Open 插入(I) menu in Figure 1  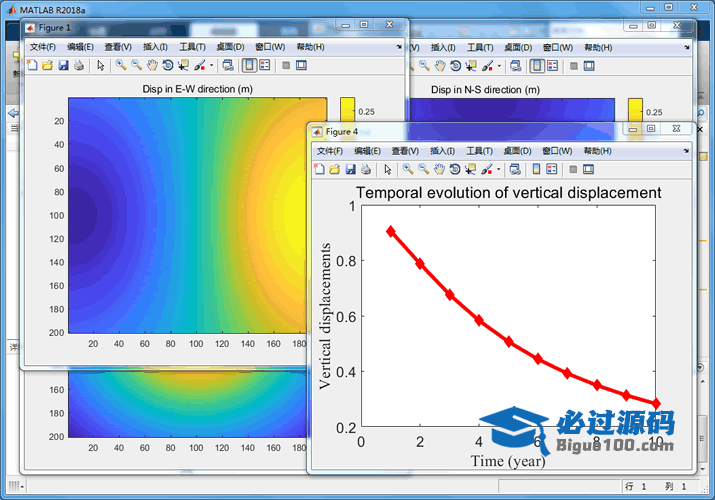[155, 47]
